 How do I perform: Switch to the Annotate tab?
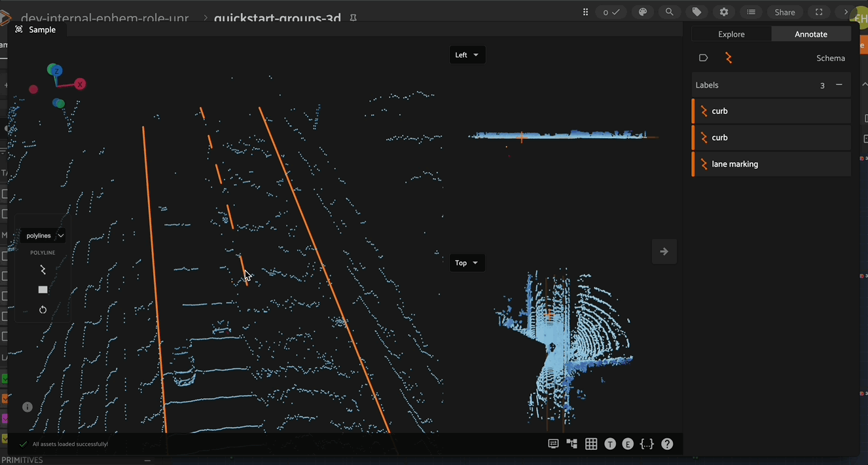tap(810, 34)
